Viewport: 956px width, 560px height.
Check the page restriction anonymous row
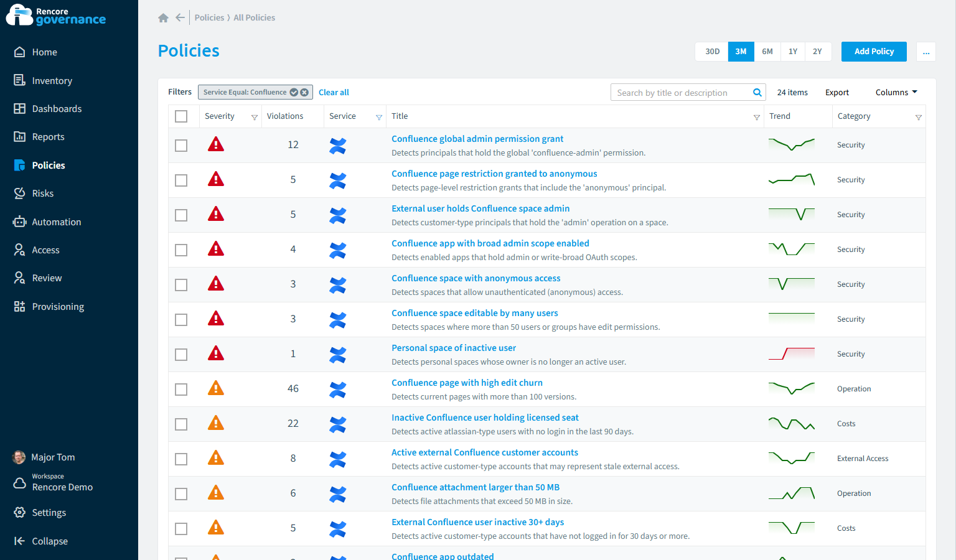coord(181,180)
